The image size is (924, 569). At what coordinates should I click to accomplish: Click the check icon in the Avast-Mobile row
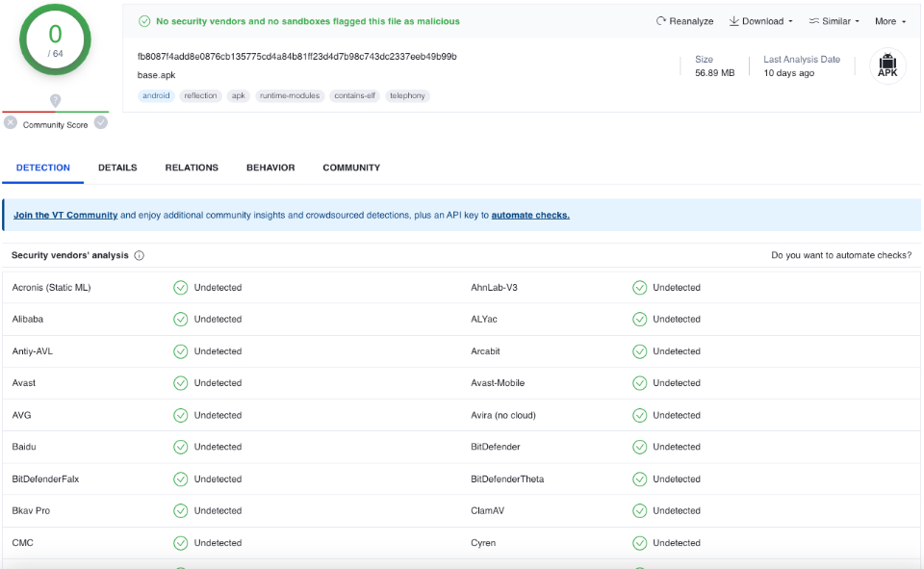639,383
